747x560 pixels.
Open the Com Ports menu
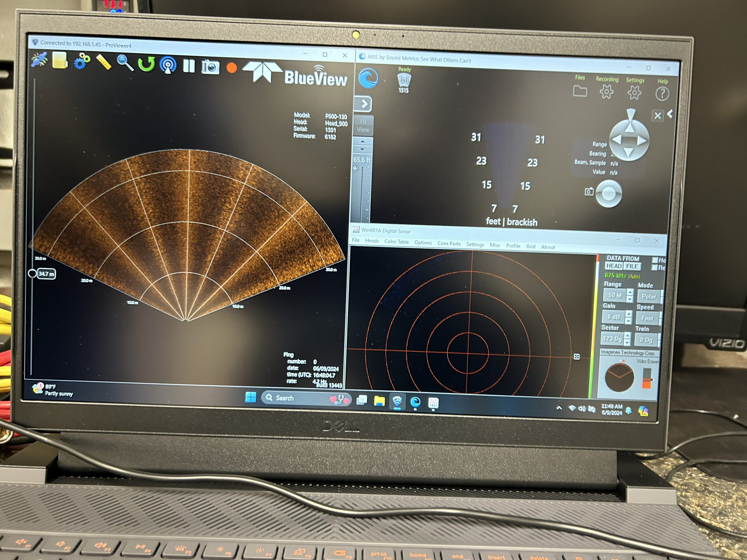coord(449,244)
